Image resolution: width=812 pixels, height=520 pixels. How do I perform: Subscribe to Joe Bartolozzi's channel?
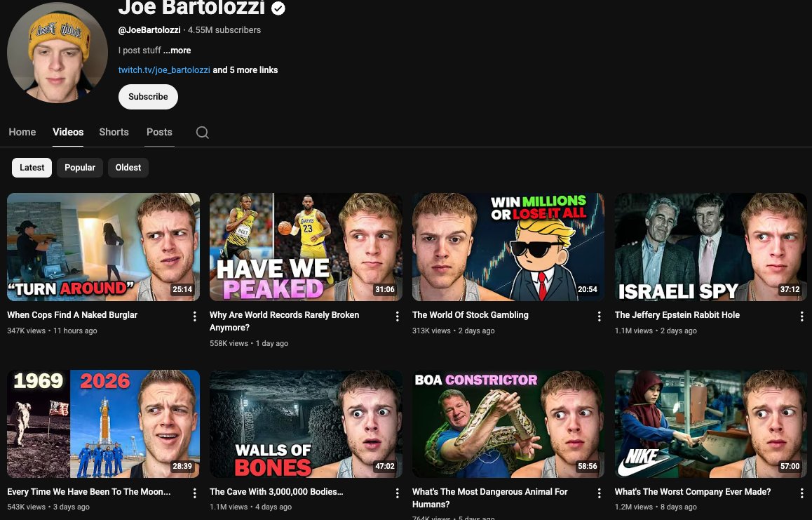pyautogui.click(x=148, y=97)
